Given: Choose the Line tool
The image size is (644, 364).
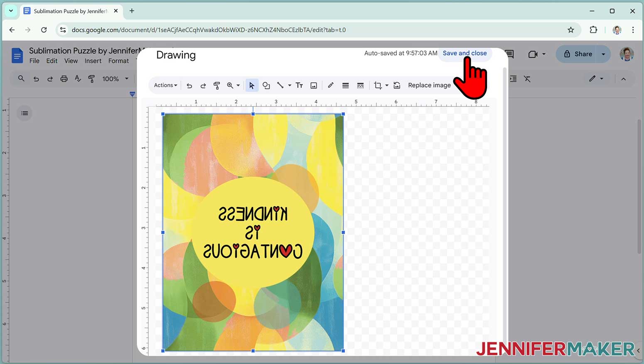Looking at the screenshot, I should (280, 85).
